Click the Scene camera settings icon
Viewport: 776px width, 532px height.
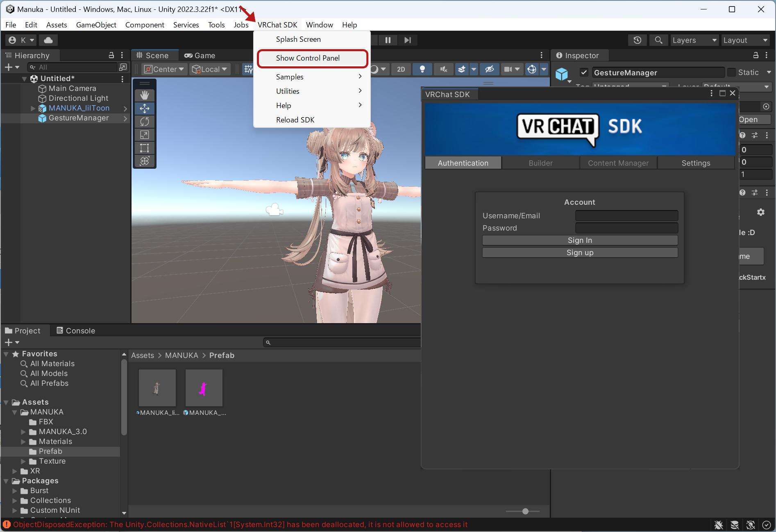508,69
